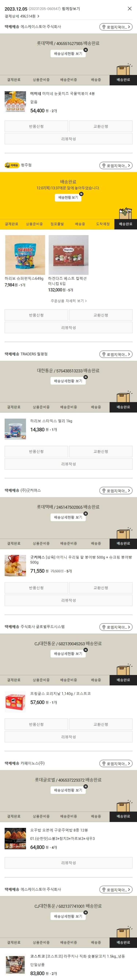Open the 굿커머스 붕어빵 product thumbnail
The width and height of the screenshot is (137, 980).
click(x=15, y=565)
